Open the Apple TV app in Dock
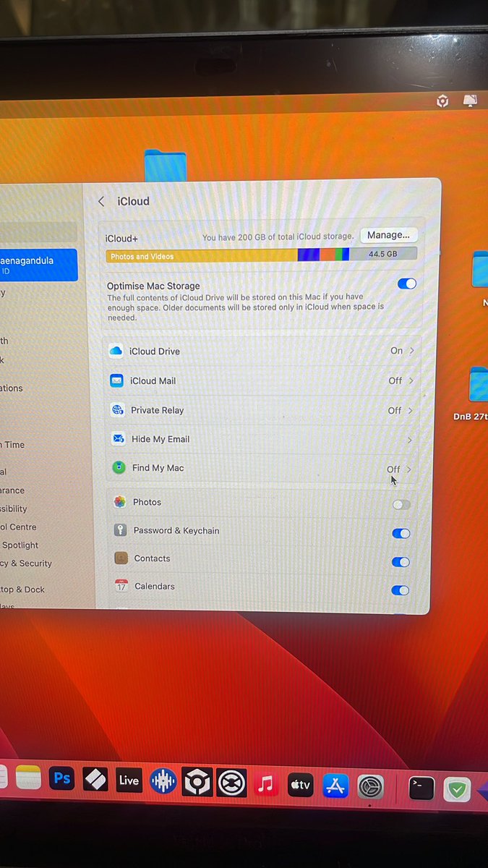 301,785
